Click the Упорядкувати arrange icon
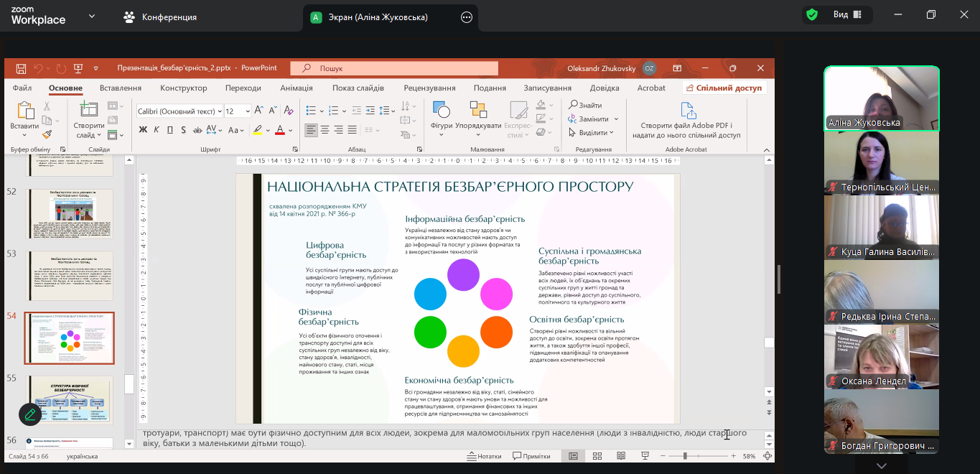The height and width of the screenshot is (474, 980). [478, 111]
